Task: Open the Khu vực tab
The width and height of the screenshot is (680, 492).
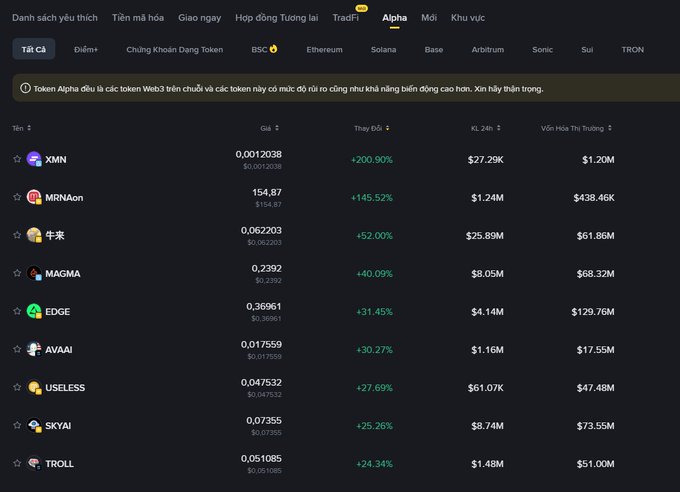Action: [x=468, y=18]
